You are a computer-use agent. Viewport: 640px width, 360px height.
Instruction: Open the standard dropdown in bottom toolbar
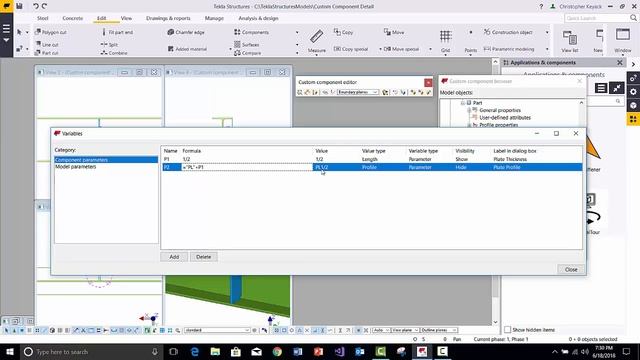tap(217, 330)
